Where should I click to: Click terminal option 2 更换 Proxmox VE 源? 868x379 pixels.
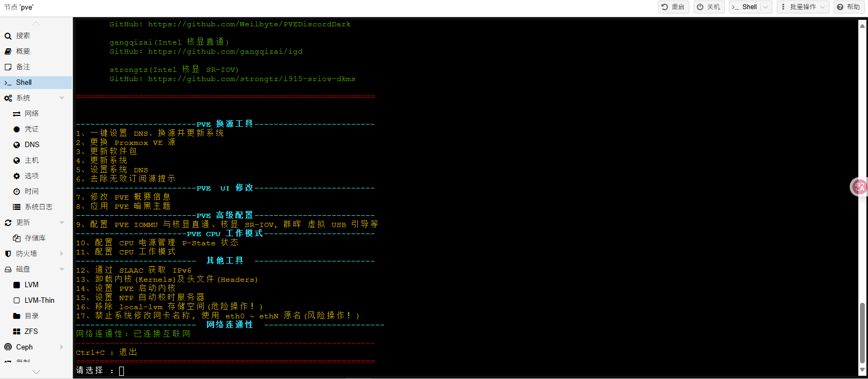pos(126,142)
